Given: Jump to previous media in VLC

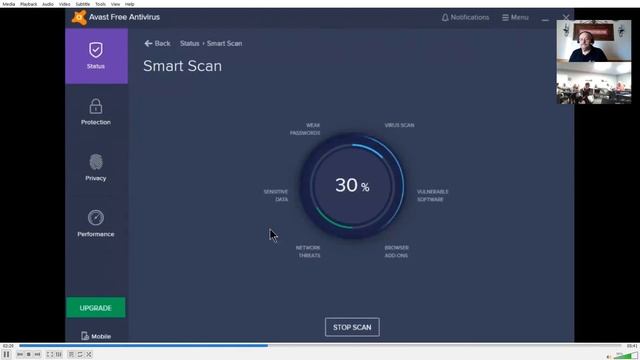Looking at the screenshot, I should (20, 354).
